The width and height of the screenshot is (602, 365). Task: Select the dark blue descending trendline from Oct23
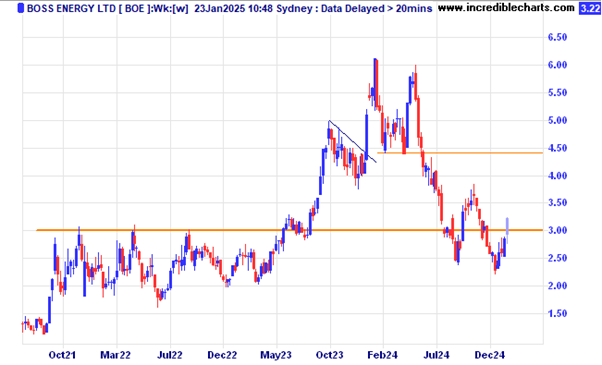point(352,142)
